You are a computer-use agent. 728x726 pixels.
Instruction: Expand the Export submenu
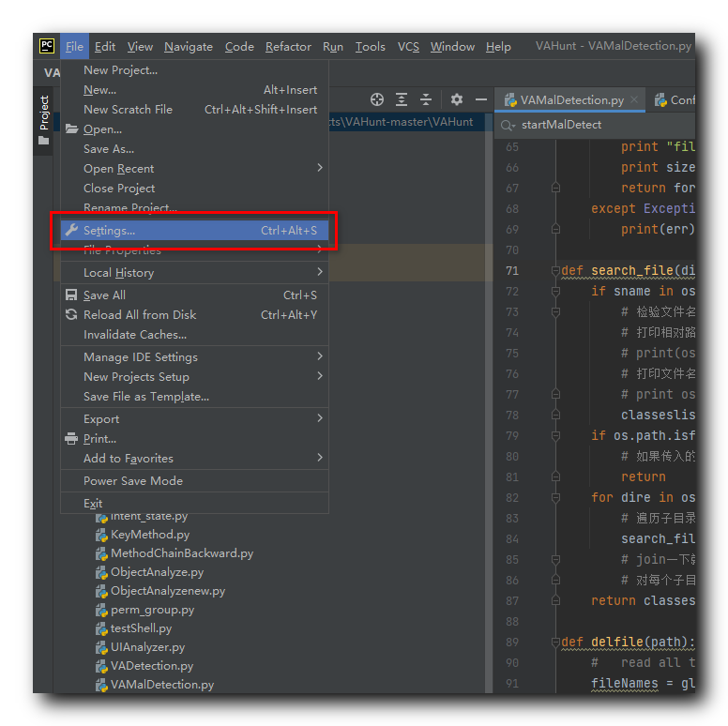(194, 418)
